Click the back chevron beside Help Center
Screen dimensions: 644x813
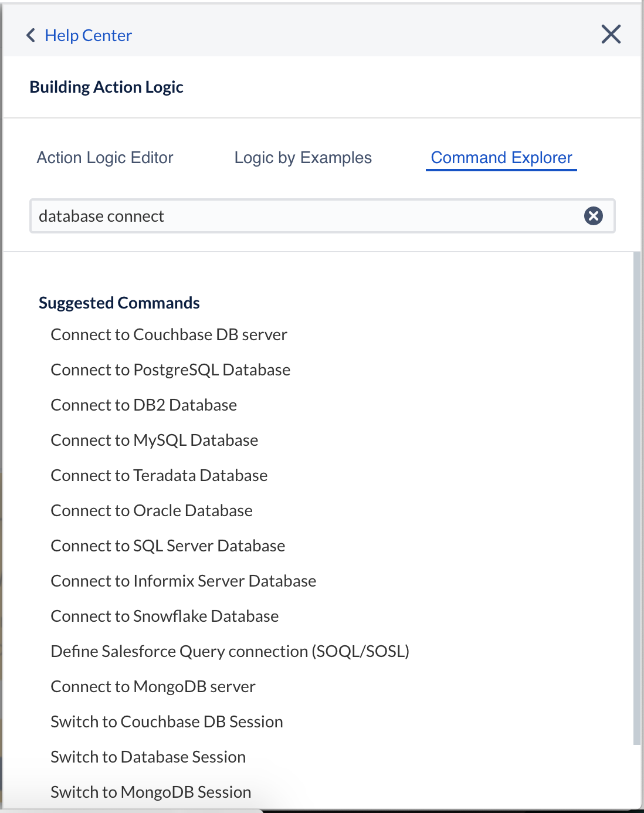pos(31,36)
